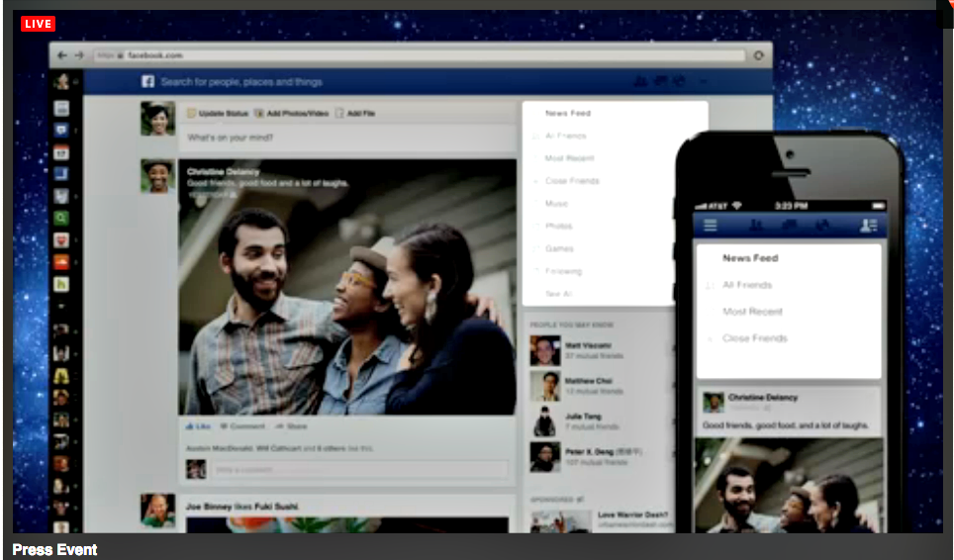Choose Close Friends in the phone feed menu
The image size is (954, 560).
755,338
